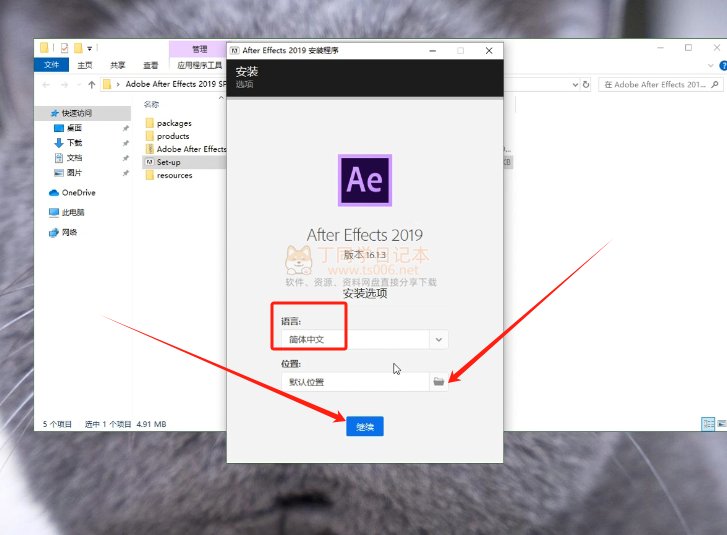
Task: Open the 查看 ribbon tab
Action: 151,65
